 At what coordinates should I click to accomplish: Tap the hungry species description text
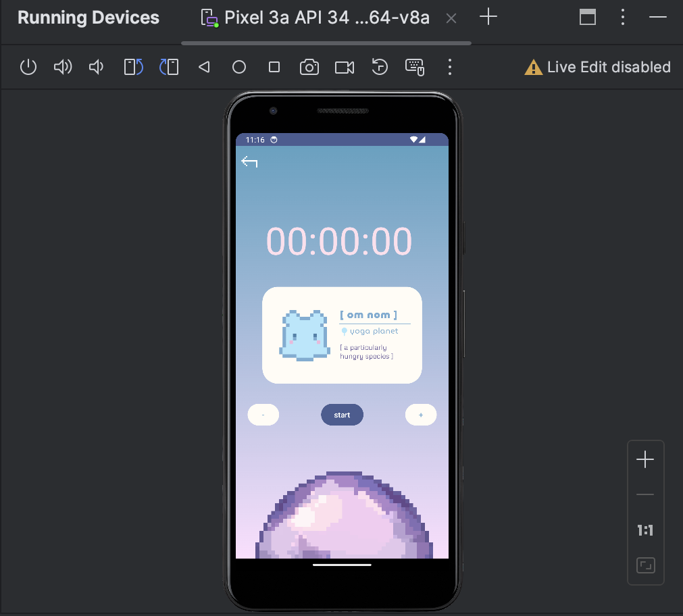366,352
